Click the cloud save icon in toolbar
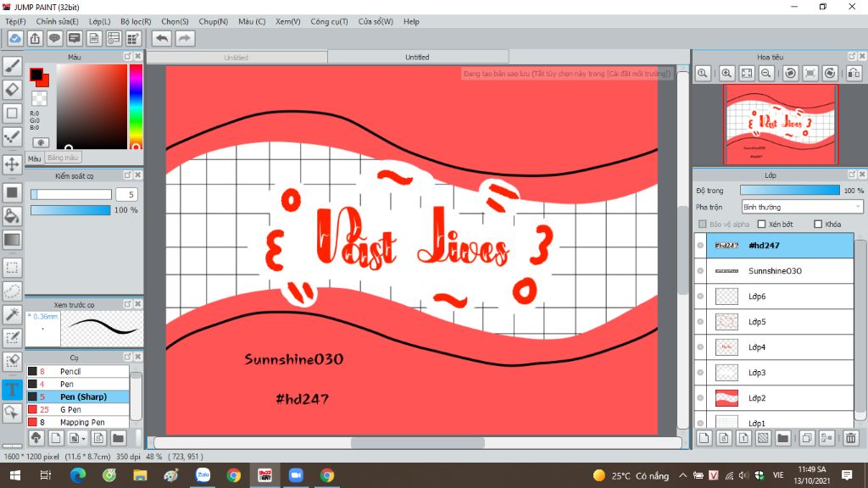868x488 pixels. coord(15,38)
